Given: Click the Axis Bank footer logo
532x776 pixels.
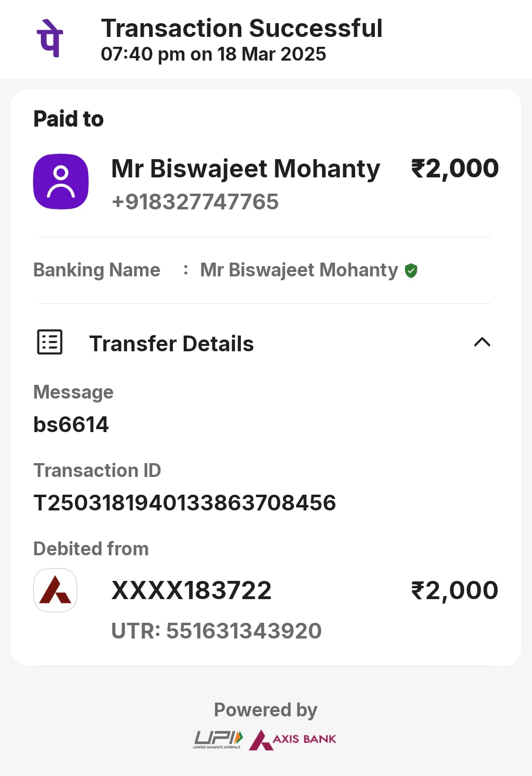Looking at the screenshot, I should 293,739.
